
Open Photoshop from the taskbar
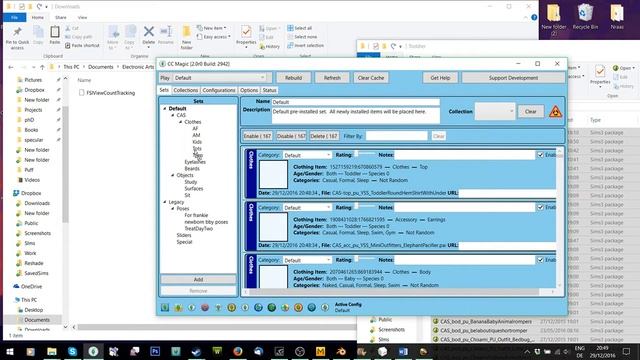click(x=155, y=351)
